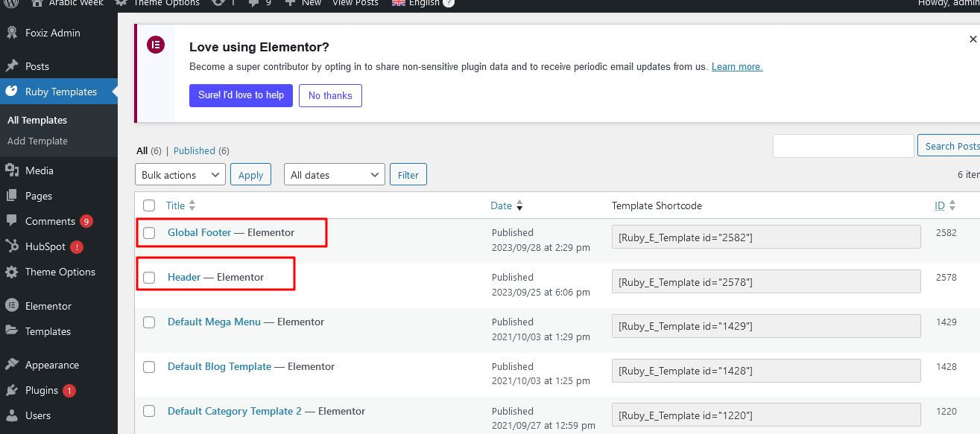Click the Theme Options gear in sidebar
The height and width of the screenshot is (434, 980).
coord(11,272)
